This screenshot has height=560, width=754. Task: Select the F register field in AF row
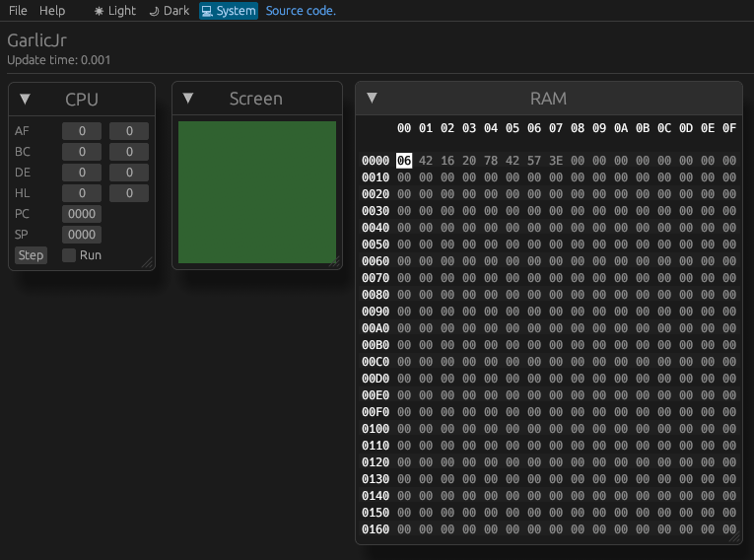coord(129,131)
